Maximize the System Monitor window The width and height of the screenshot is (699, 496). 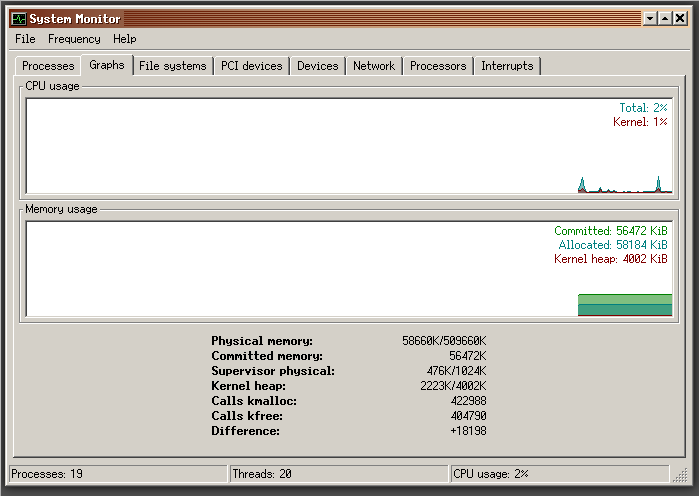(x=665, y=19)
